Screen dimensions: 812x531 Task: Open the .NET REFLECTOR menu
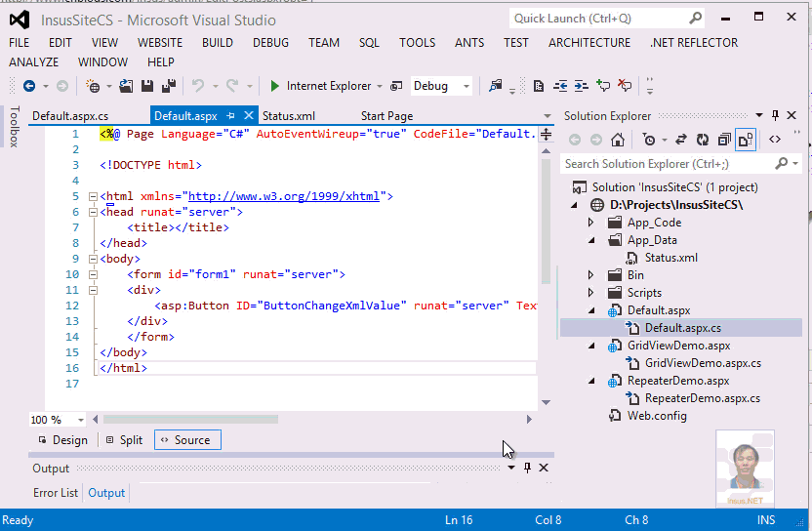coord(694,43)
